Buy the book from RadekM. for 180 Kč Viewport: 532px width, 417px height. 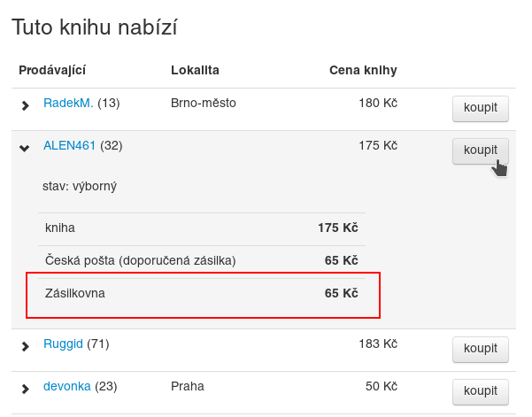coord(481,108)
